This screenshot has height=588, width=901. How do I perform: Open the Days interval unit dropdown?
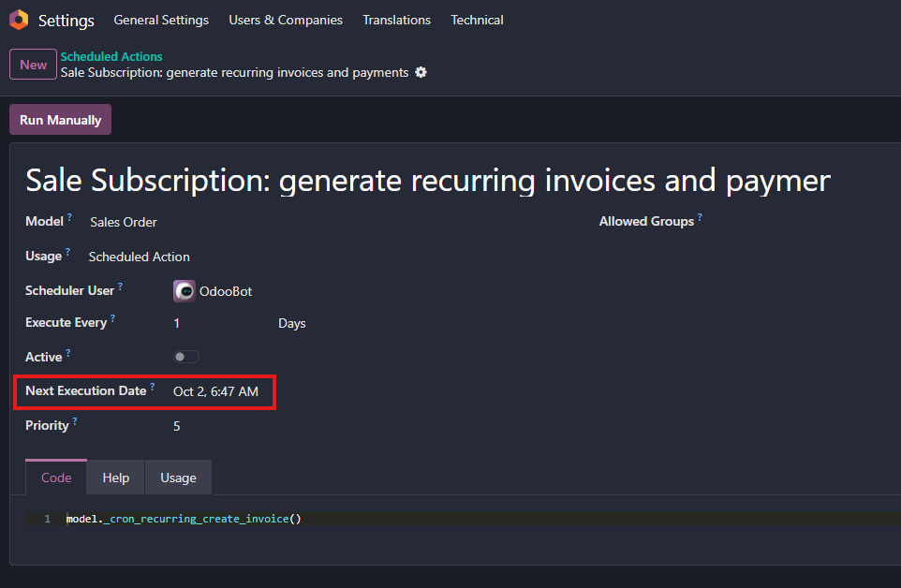[x=292, y=323]
